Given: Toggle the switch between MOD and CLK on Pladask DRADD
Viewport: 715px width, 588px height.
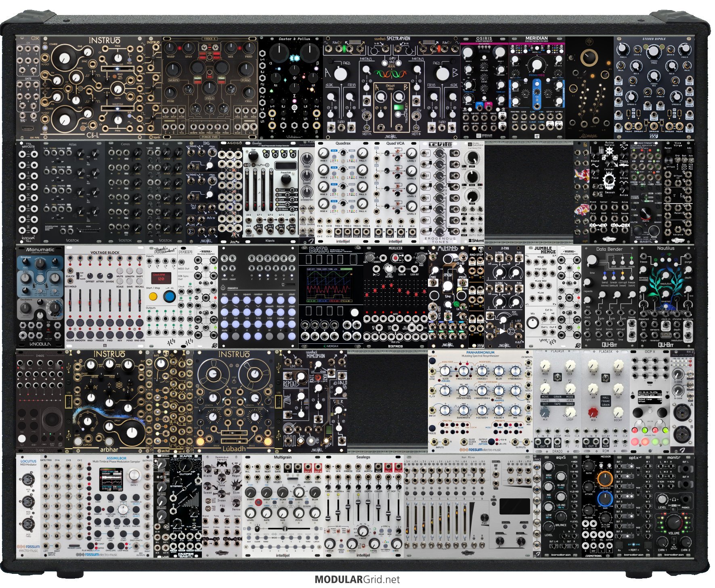Looking at the screenshot, I should coord(557,377).
